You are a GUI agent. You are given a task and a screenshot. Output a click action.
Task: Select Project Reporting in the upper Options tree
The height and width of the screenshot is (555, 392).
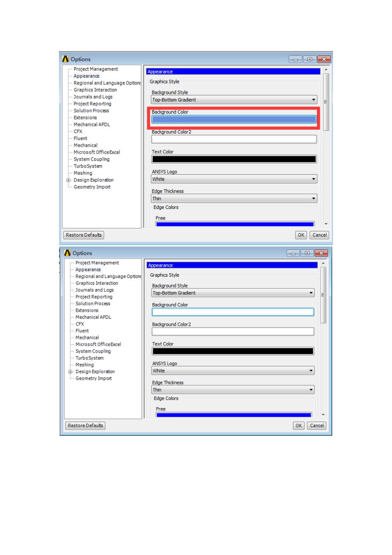click(x=92, y=104)
